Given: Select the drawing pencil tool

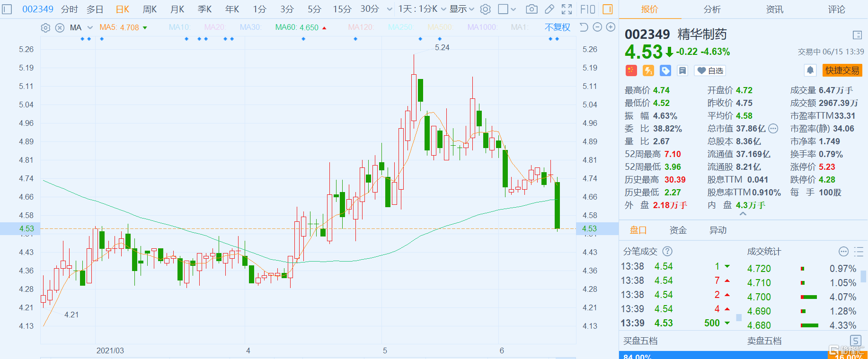Looking at the screenshot, I should pos(549,9).
